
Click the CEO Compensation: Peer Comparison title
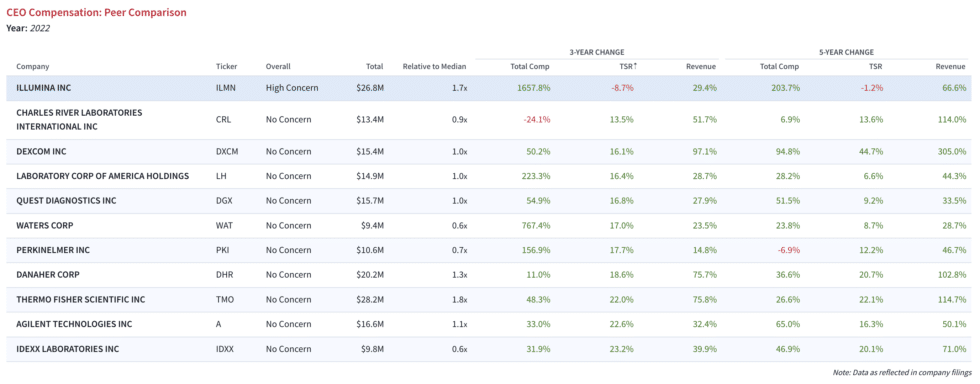(96, 12)
